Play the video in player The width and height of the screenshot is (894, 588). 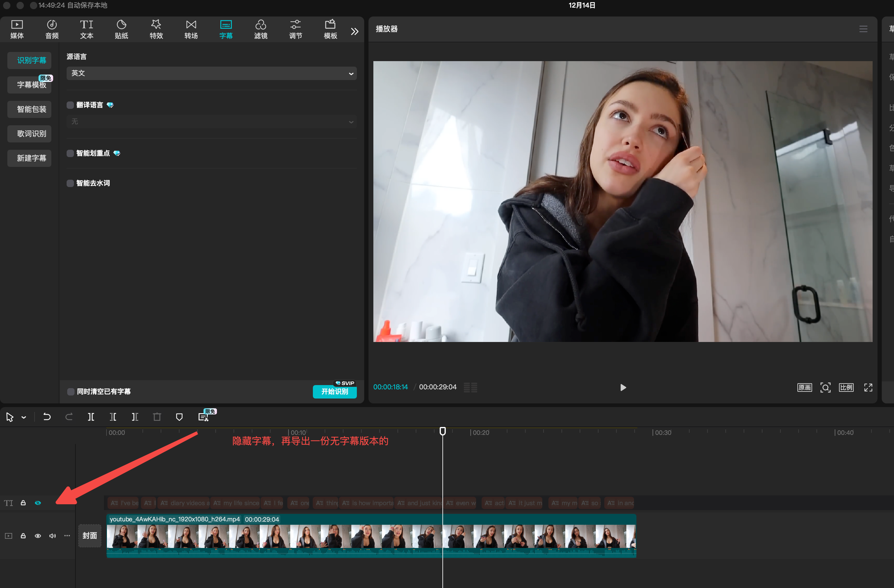pyautogui.click(x=623, y=388)
